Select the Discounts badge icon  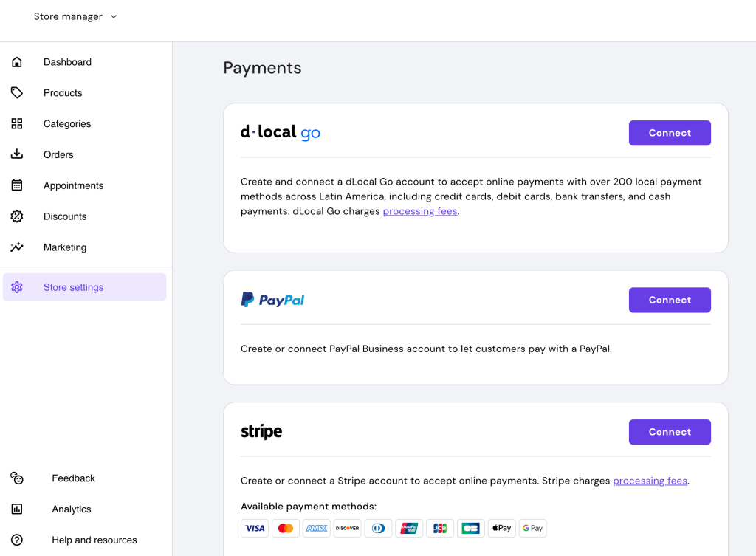(16, 216)
